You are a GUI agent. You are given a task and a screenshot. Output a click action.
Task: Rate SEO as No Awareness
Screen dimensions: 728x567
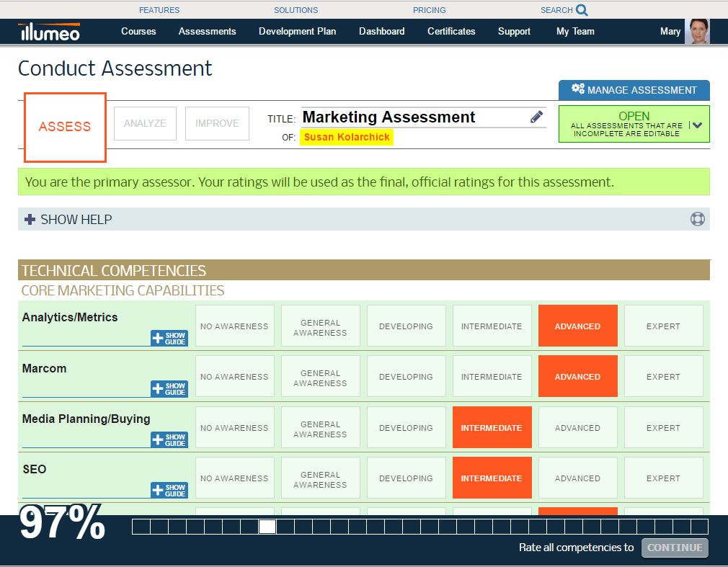(235, 478)
